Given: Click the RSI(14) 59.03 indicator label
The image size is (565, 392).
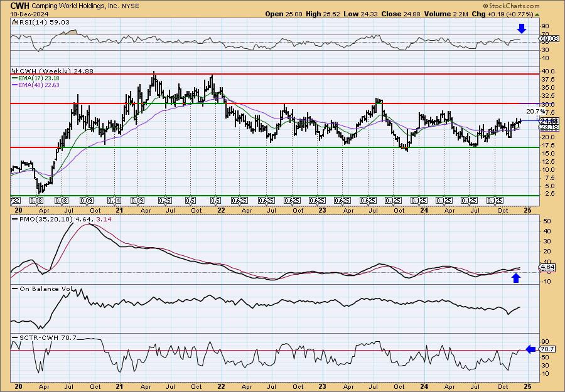Looking at the screenshot, I should click(x=43, y=23).
